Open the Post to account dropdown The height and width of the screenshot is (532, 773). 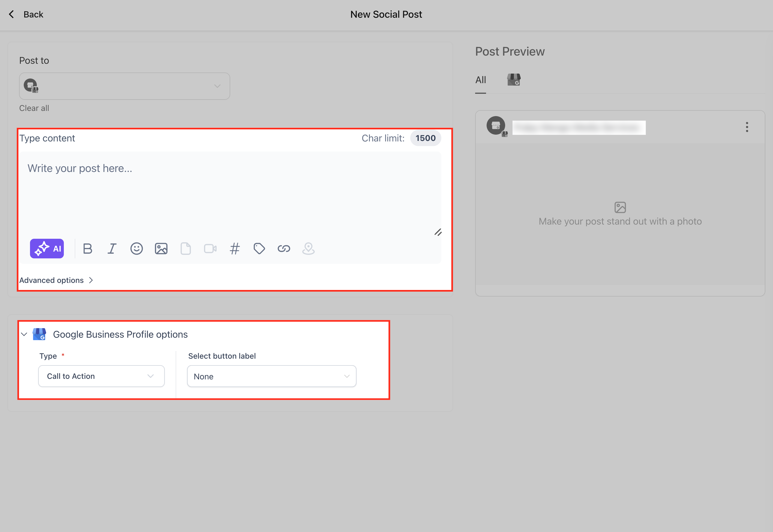pos(124,86)
